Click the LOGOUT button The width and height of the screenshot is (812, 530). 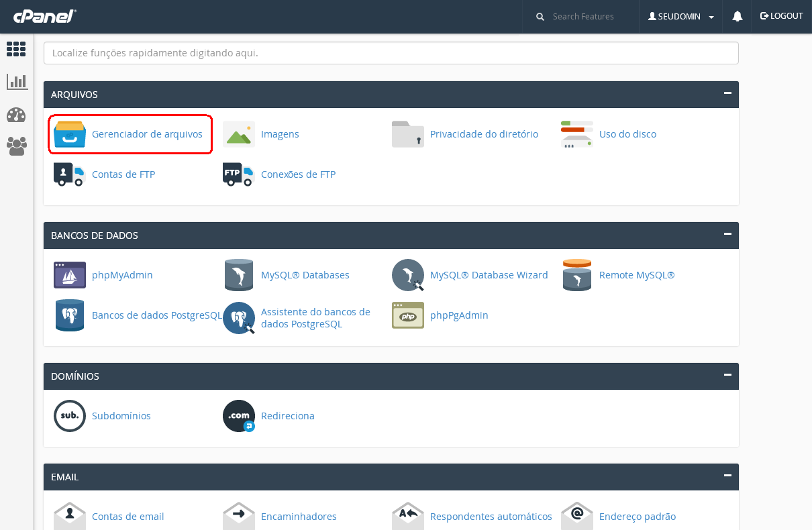(x=781, y=16)
